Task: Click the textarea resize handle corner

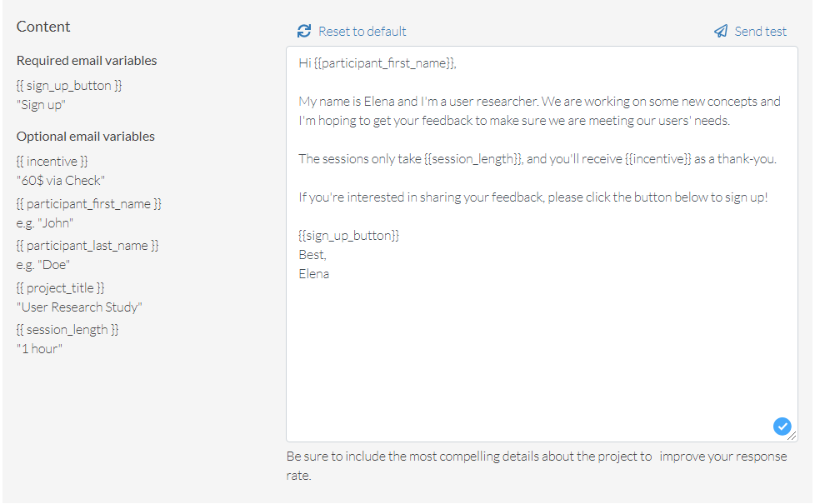Action: [792, 437]
